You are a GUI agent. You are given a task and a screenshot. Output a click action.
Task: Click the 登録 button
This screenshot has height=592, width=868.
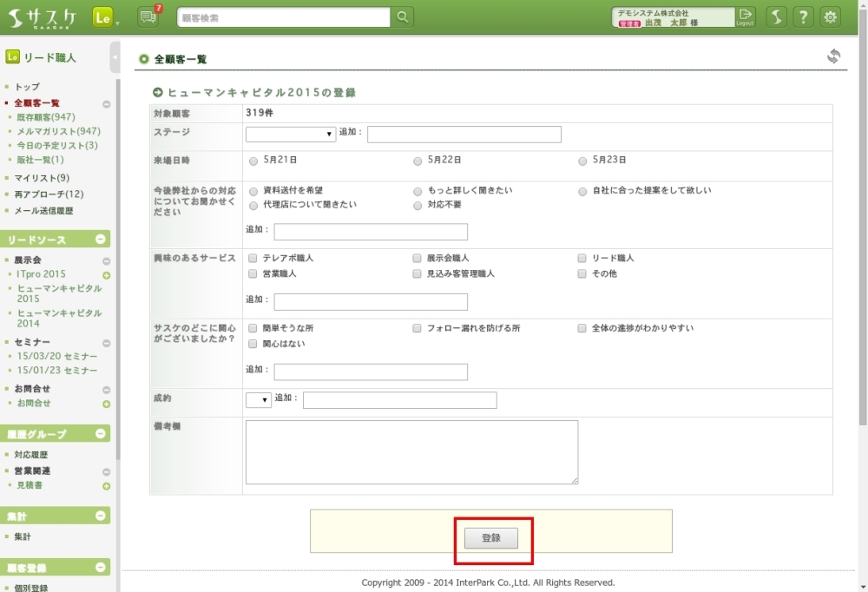point(491,538)
